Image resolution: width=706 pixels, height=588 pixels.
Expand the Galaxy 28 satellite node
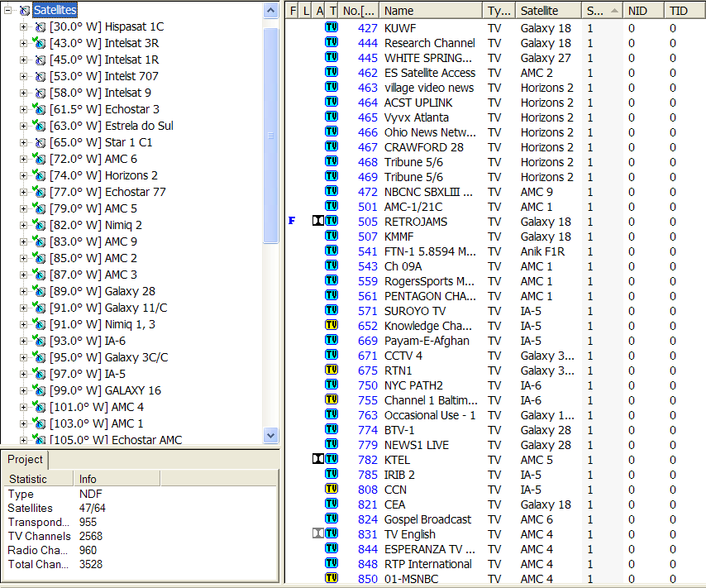coord(24,291)
